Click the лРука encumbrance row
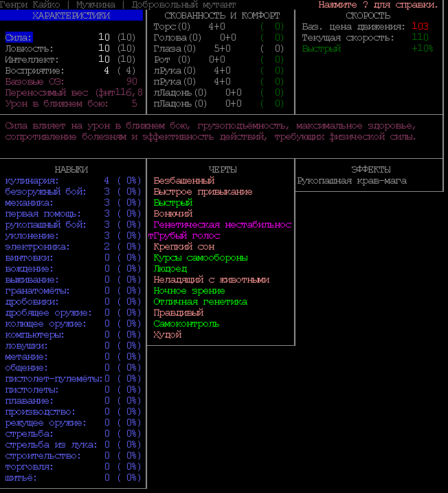 tap(219, 70)
